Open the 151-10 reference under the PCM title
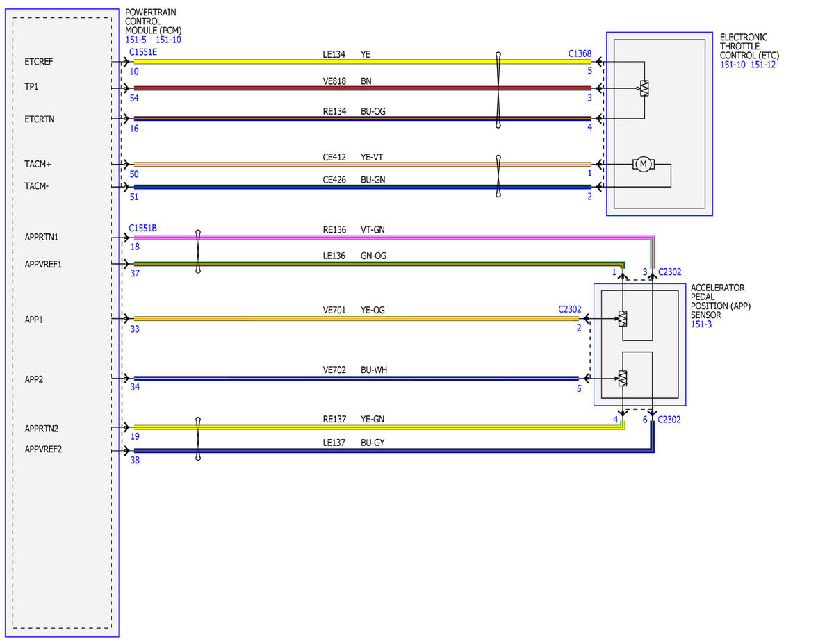The height and width of the screenshot is (644, 834). [167, 40]
